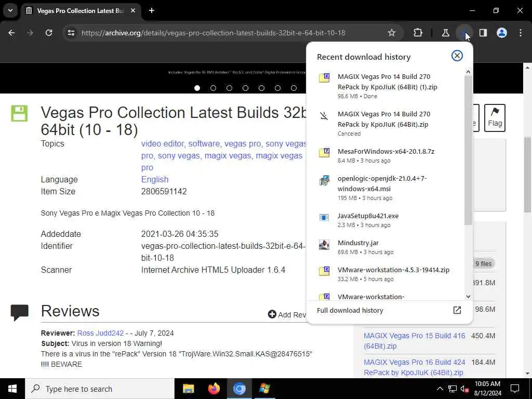This screenshot has height=399, width=532.
Task: Open Chrome Labs flask icon
Action: pyautogui.click(x=445, y=33)
